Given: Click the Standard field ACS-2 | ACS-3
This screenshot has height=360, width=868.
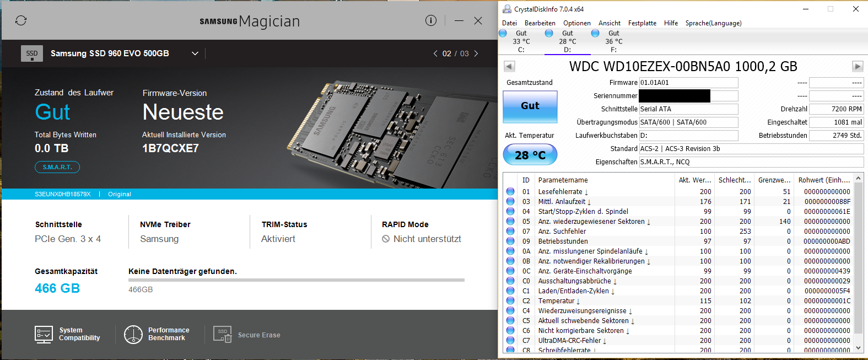Looking at the screenshot, I should [x=751, y=149].
